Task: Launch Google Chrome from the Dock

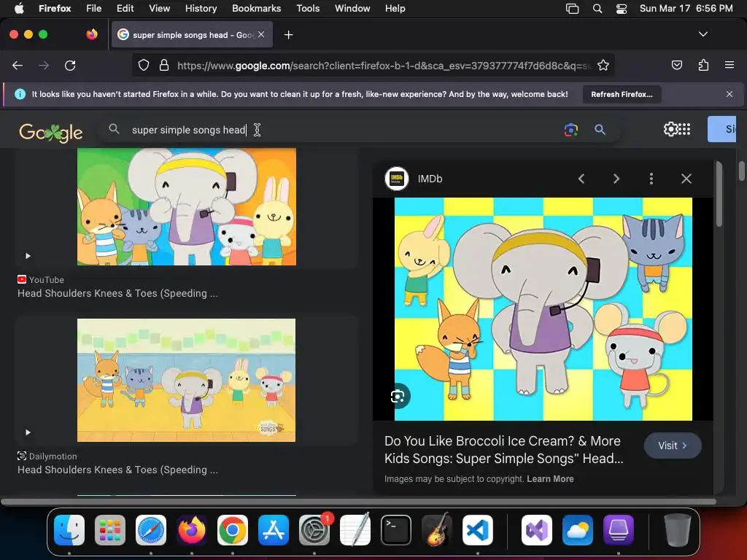Action: [233, 530]
